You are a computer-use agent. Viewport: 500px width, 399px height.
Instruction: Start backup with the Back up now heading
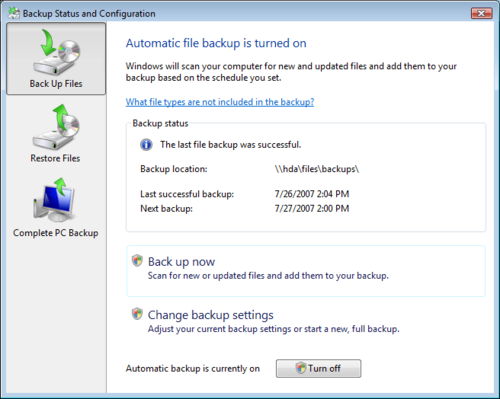(181, 262)
